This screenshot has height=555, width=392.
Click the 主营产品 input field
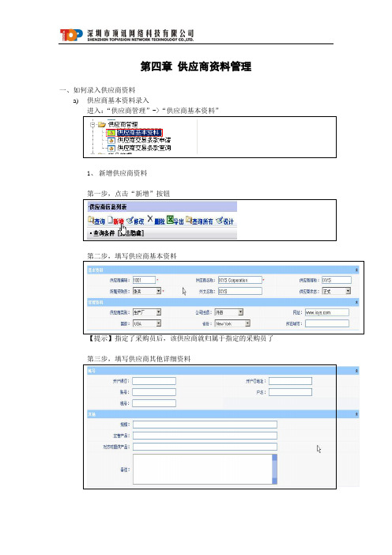click(205, 436)
